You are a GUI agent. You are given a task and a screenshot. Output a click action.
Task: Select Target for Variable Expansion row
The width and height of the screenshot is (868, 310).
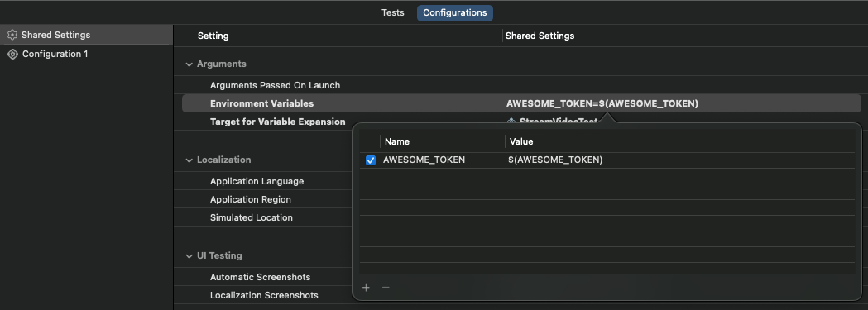(278, 122)
